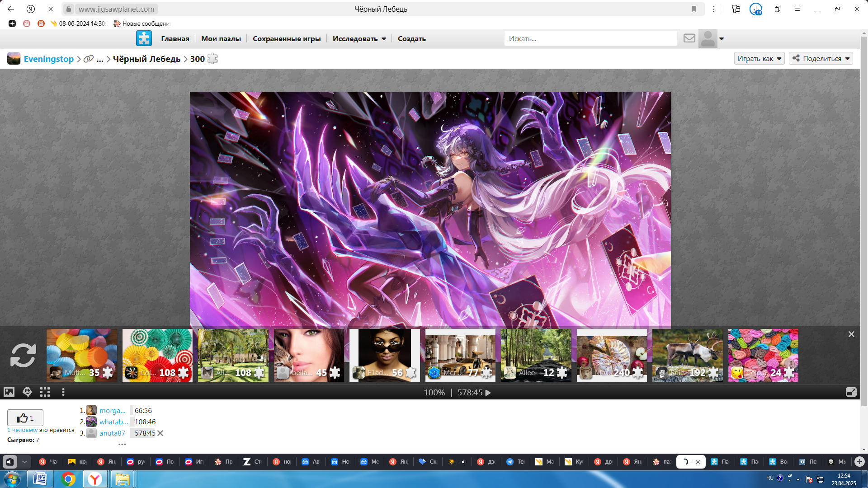The image size is (868, 488).
Task: Mute the tab sound in browser taskbar
Action: [10, 462]
